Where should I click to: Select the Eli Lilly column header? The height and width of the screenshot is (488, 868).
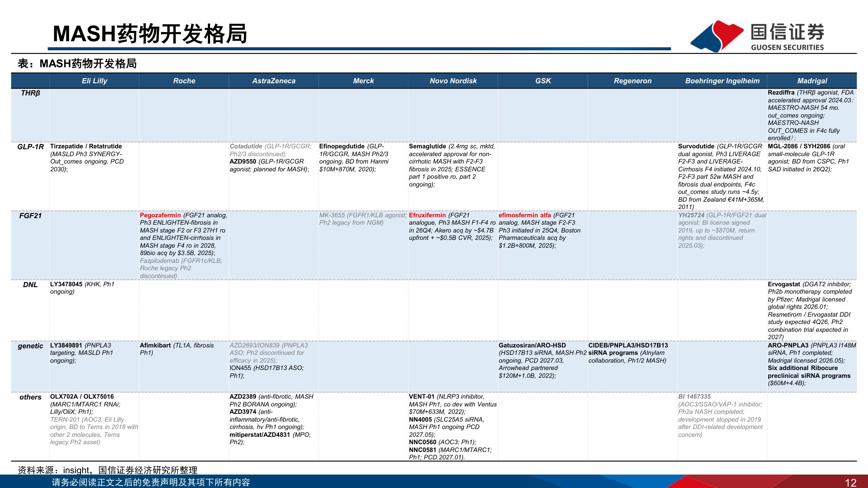point(94,81)
